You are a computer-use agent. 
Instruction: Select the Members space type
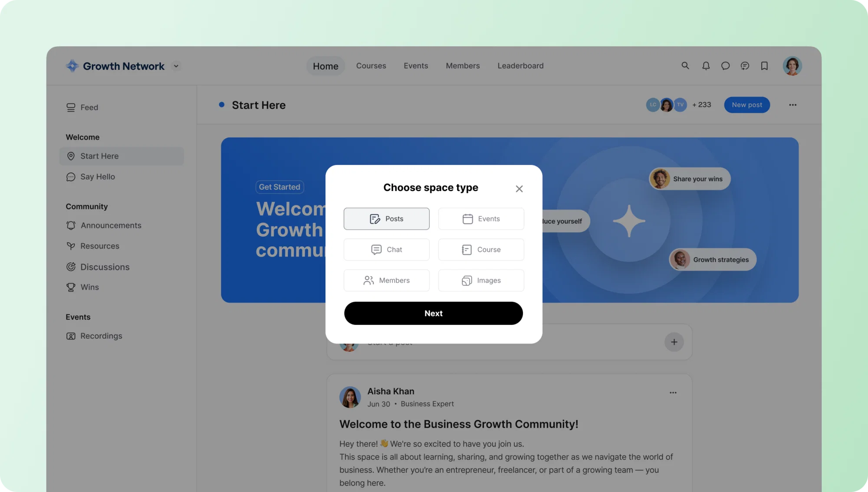(x=386, y=280)
